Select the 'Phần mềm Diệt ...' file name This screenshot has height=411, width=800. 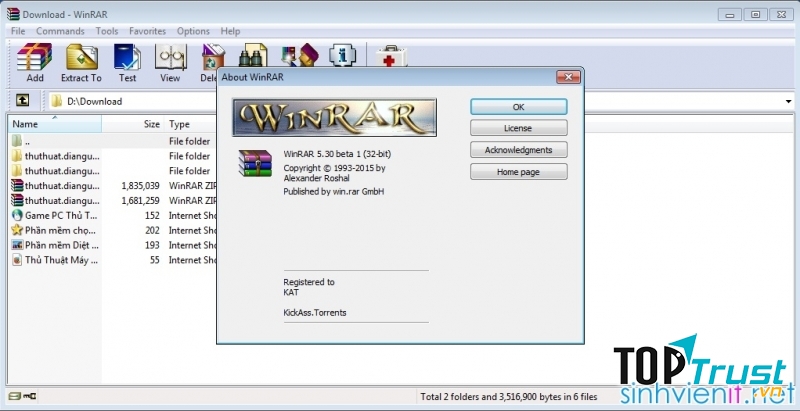point(62,245)
